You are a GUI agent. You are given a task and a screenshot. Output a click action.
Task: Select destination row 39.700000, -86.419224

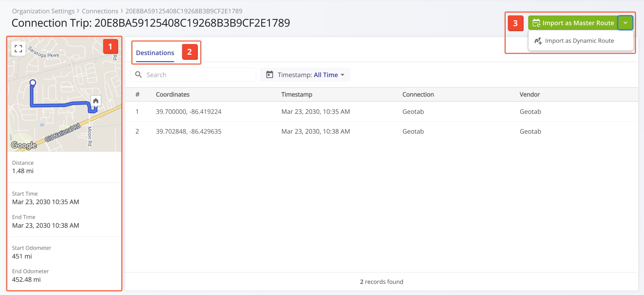189,112
